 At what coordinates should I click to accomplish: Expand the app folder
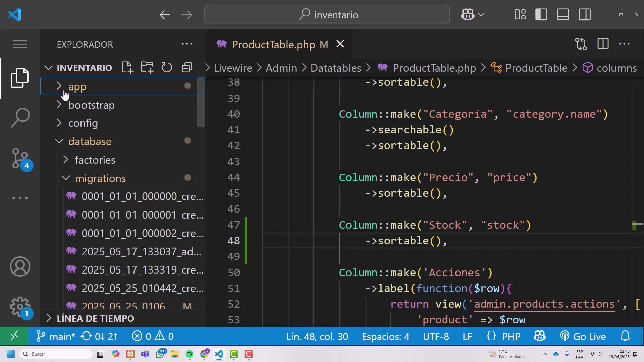pos(122,86)
